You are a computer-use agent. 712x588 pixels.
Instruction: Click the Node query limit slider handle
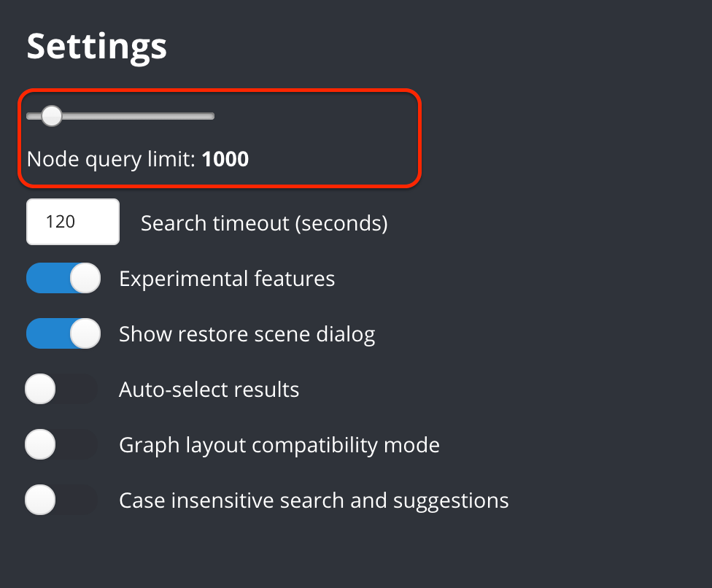(x=51, y=116)
